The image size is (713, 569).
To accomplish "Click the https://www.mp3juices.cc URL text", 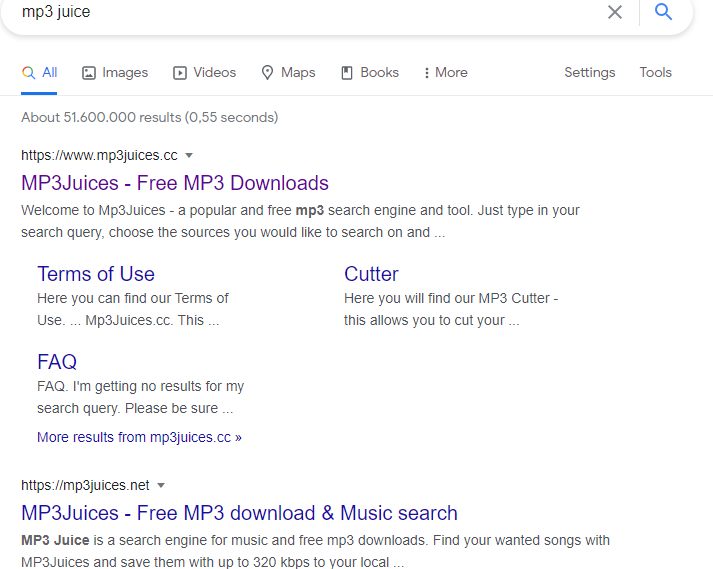I will point(99,156).
